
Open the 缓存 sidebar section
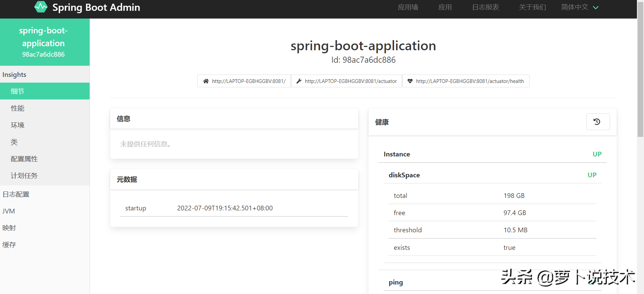(45, 245)
